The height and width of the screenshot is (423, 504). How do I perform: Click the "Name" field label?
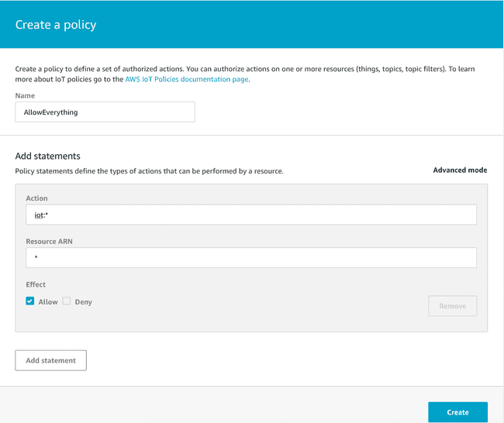(25, 95)
